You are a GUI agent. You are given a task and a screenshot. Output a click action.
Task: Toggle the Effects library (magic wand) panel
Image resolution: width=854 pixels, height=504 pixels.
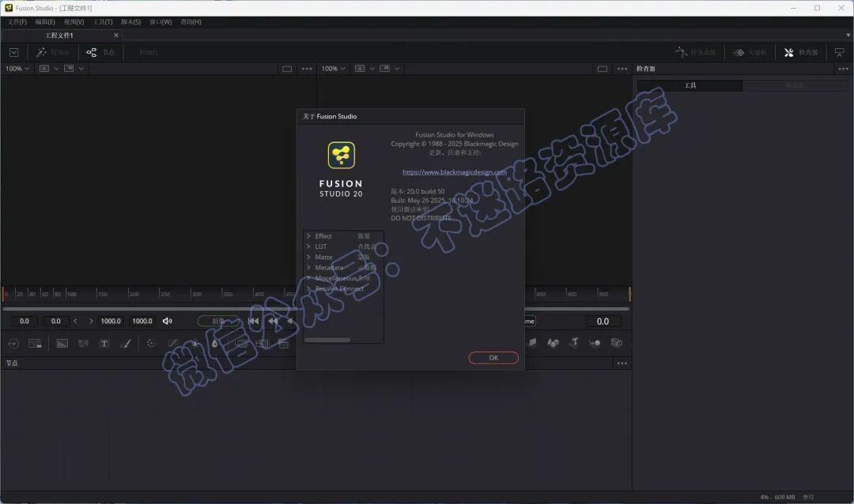51,52
